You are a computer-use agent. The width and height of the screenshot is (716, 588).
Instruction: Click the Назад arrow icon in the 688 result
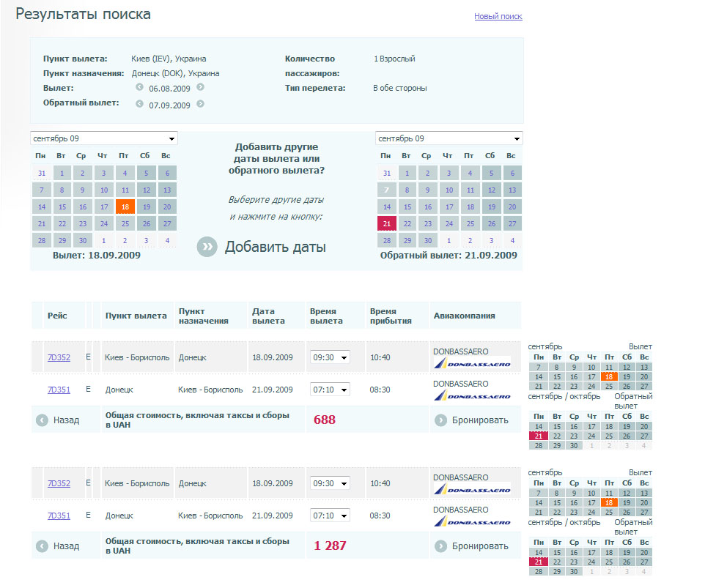[42, 420]
